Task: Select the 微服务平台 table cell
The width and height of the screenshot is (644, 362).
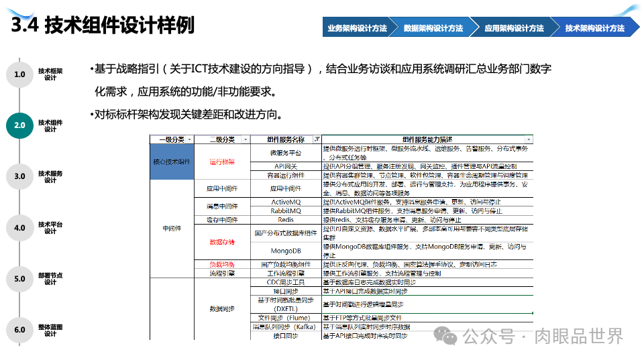Action: [x=286, y=153]
